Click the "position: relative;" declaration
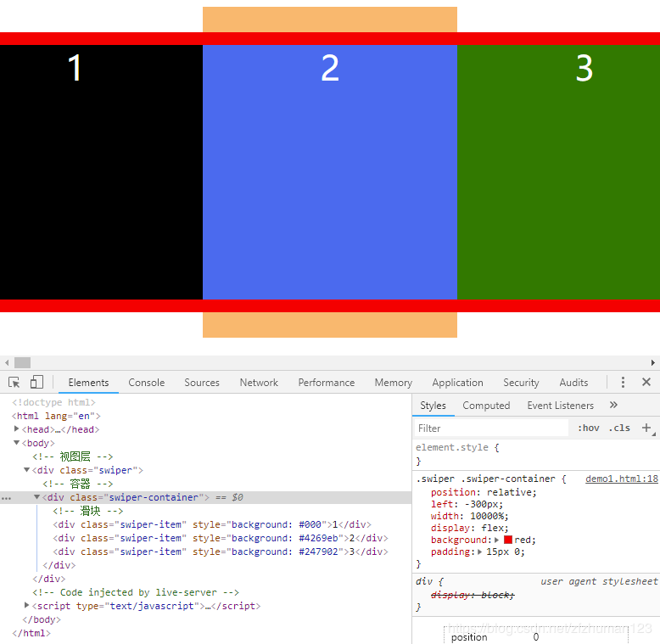660x644 pixels. [x=484, y=492]
